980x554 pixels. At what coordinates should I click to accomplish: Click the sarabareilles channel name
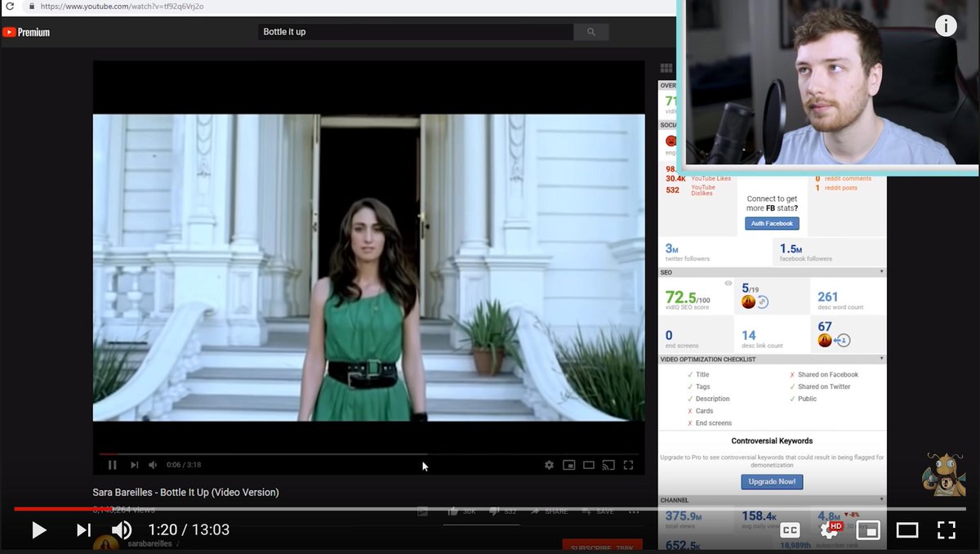(x=152, y=543)
